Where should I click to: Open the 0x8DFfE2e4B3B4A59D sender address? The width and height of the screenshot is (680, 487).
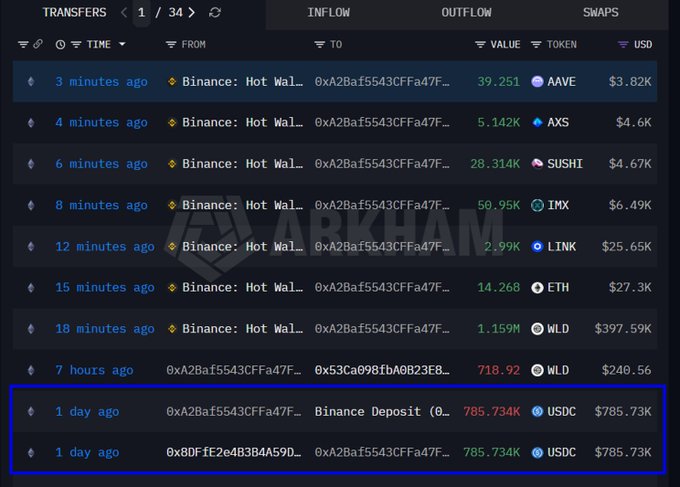coord(233,452)
